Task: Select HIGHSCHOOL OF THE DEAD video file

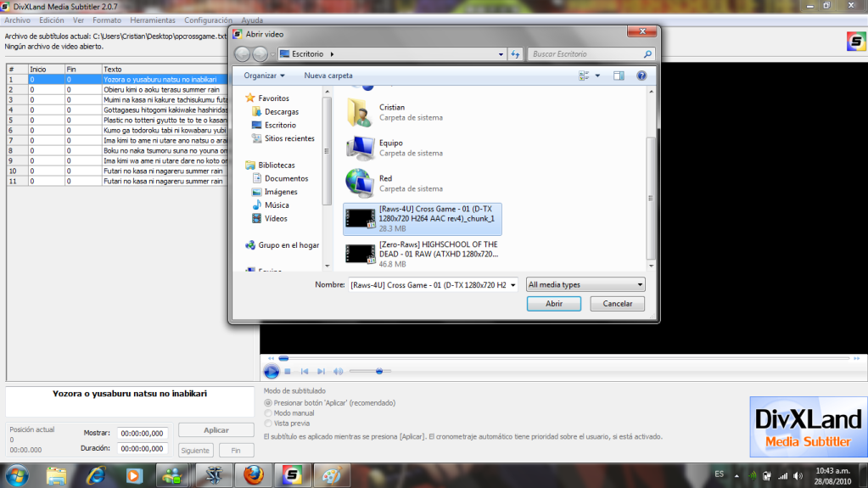Action: (x=423, y=255)
